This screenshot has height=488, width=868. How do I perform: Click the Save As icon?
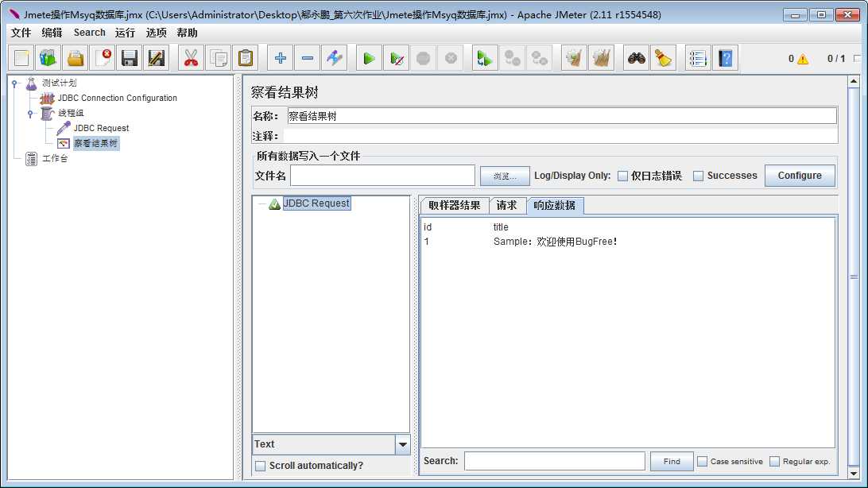pyautogui.click(x=157, y=58)
